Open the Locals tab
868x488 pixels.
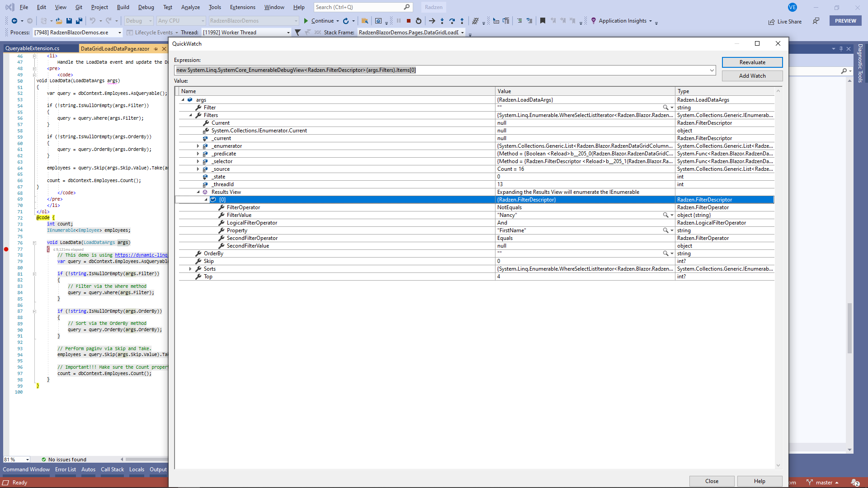pos(137,469)
